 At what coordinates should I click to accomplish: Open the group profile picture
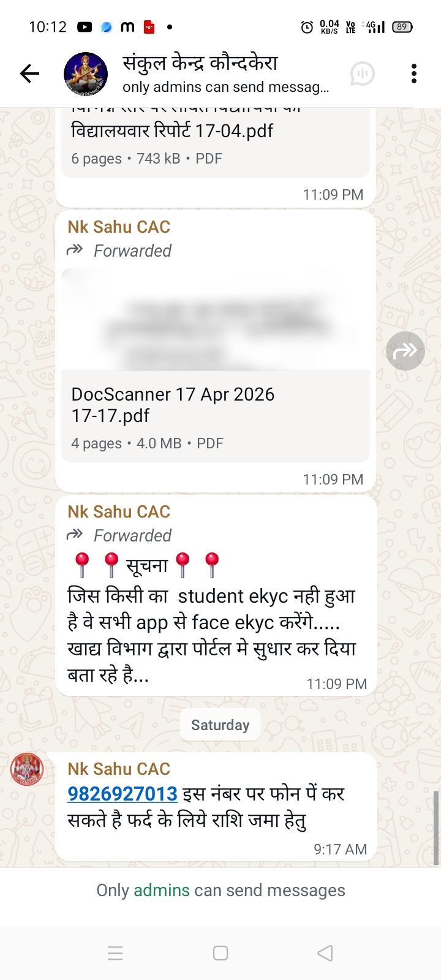coord(86,74)
